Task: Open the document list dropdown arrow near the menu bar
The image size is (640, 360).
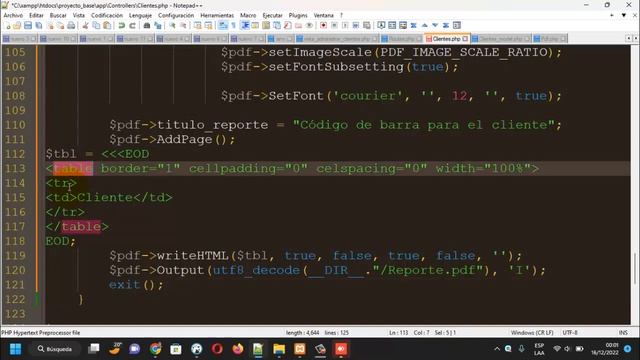Action: click(624, 15)
